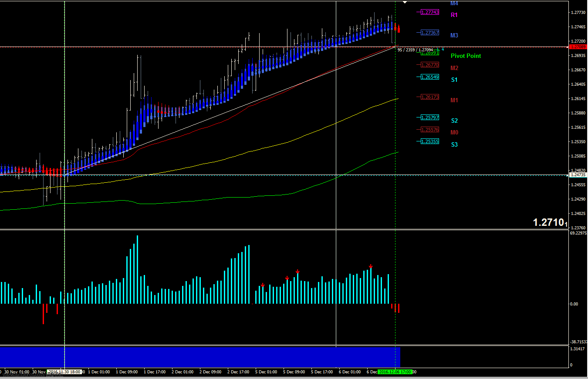Click 1.27465 on the price scale
The height and width of the screenshot is (379, 588).
click(578, 27)
